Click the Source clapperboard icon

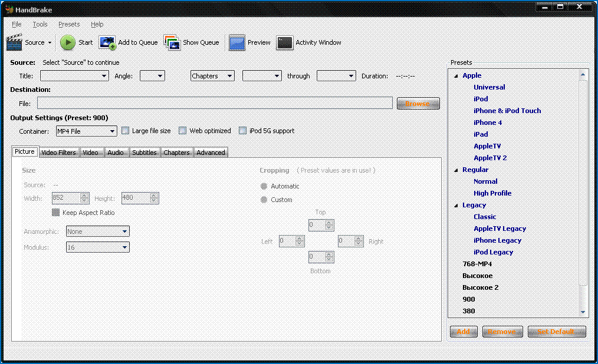click(14, 42)
